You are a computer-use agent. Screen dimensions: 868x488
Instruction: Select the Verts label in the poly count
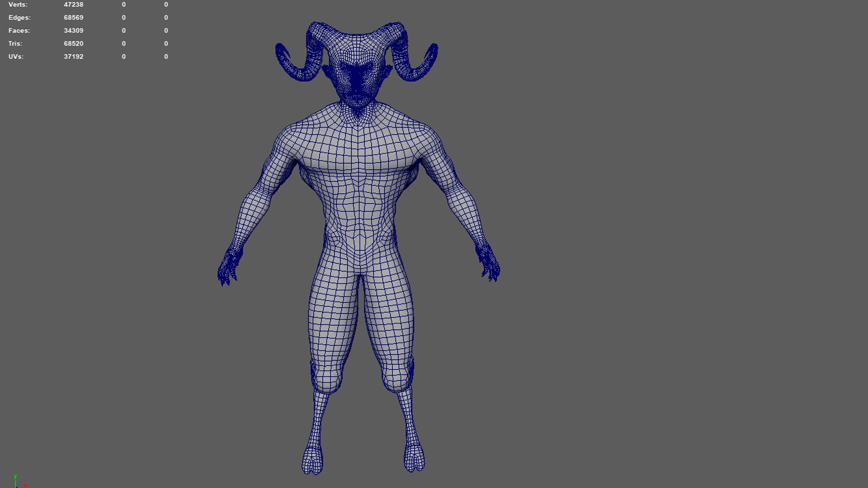(x=18, y=5)
